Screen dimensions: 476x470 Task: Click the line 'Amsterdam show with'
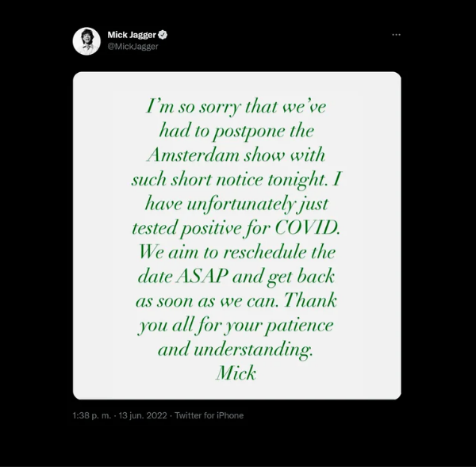(236, 155)
